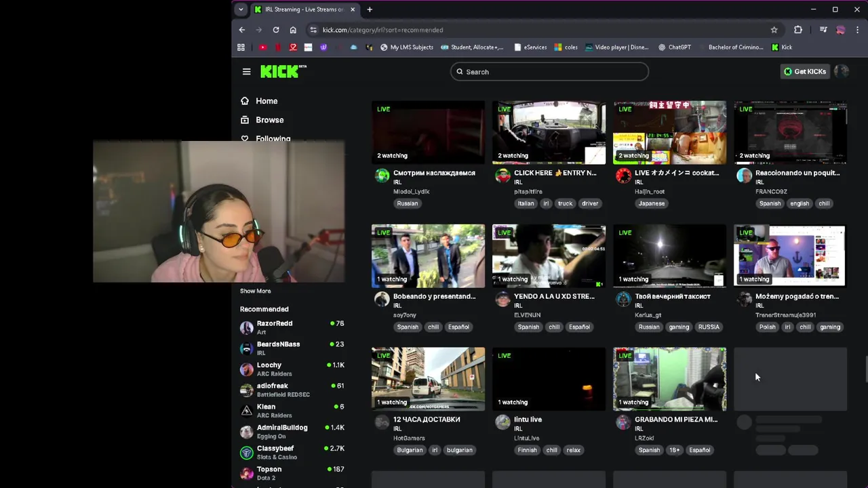Open the tab search dropdown arrow
The width and height of the screenshot is (868, 488).
[x=241, y=9]
